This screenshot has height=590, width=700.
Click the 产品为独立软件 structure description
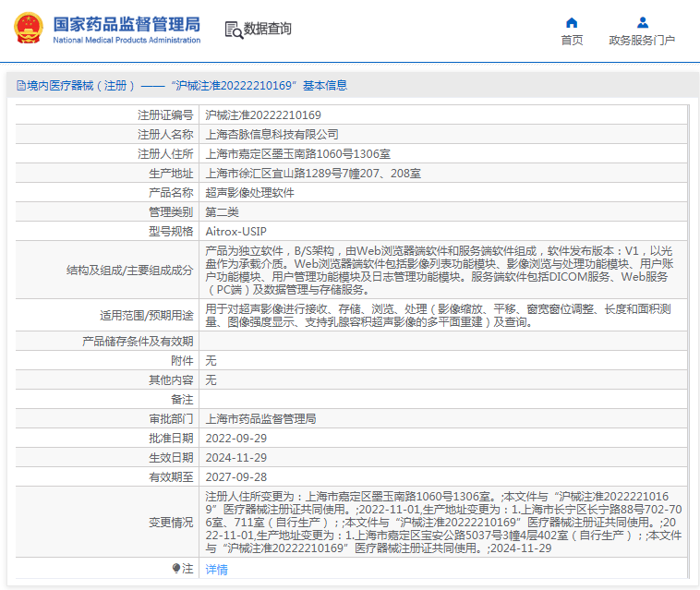440,270
